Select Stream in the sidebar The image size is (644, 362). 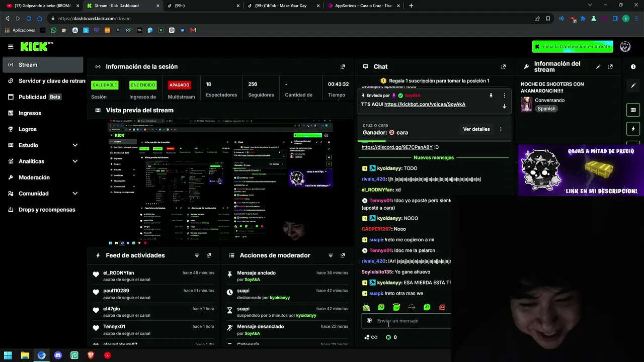tap(43, 65)
